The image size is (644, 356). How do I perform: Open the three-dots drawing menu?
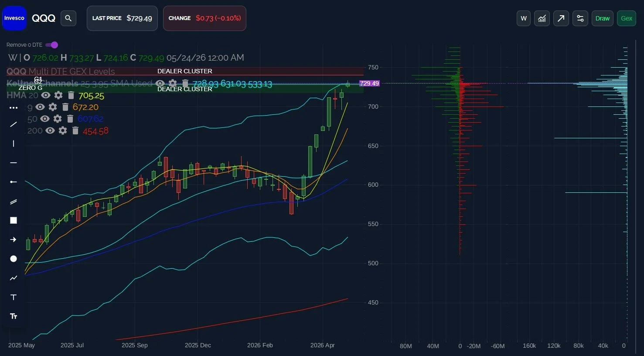click(14, 108)
